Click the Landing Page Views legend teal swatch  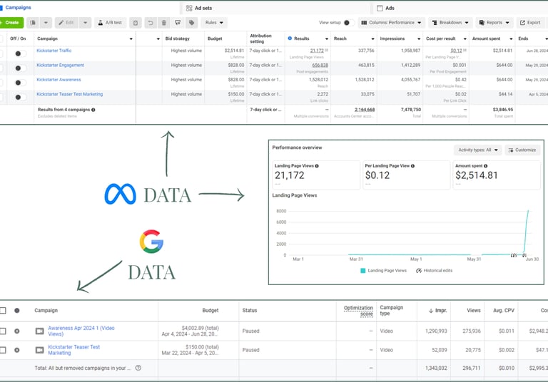(362, 271)
